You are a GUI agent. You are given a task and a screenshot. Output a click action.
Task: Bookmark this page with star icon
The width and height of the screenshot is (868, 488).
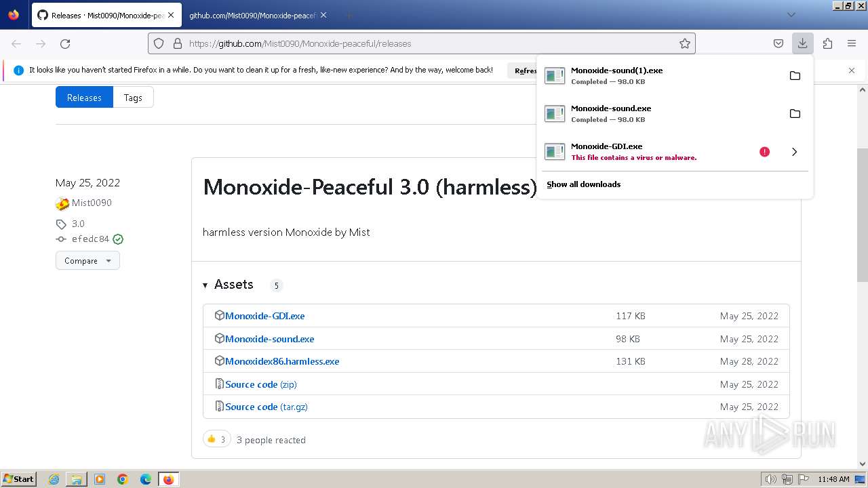point(685,43)
